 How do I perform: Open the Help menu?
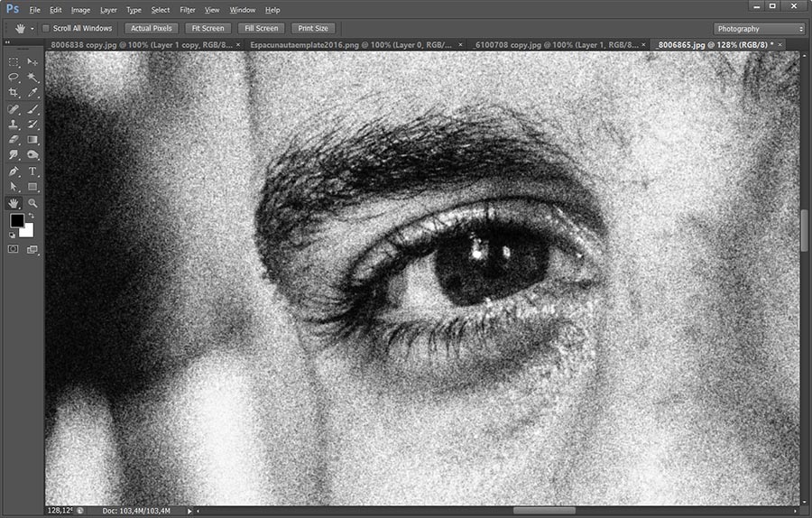[272, 10]
